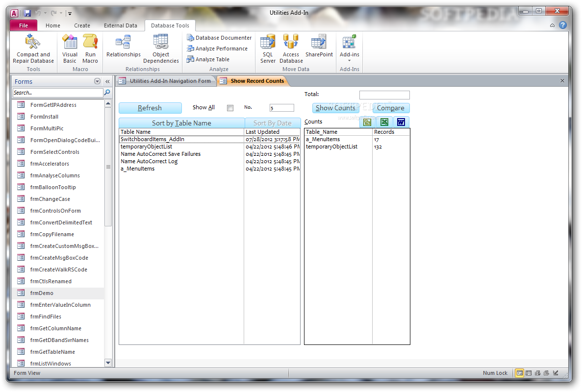Image resolution: width=582 pixels, height=392 pixels.
Task: Click the Access application logo icon
Action: tap(14, 13)
